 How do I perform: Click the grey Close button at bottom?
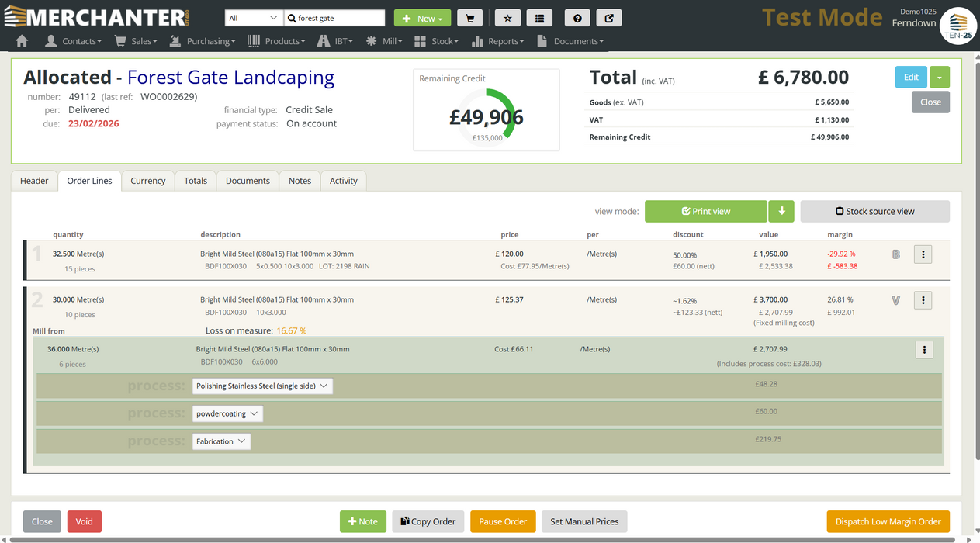42,521
